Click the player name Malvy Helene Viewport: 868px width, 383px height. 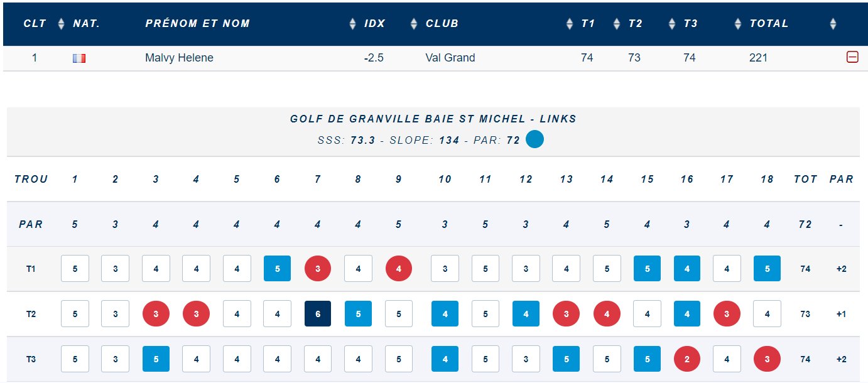(179, 58)
